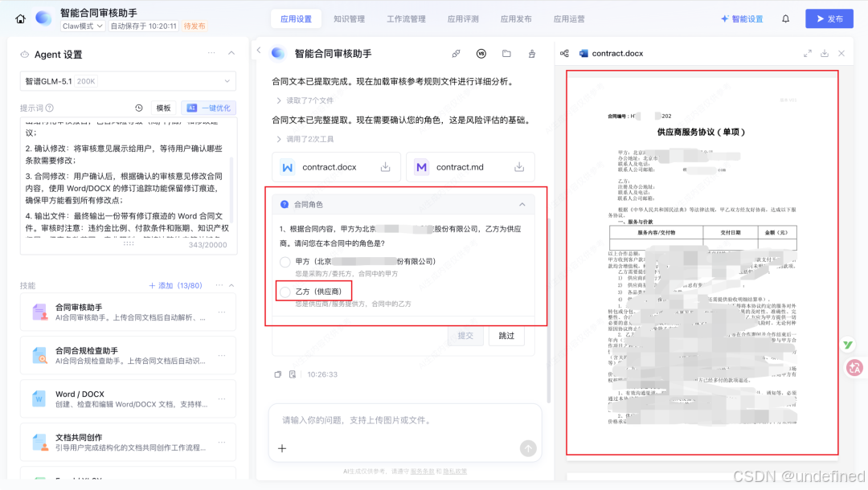
Task: Switch to 工作流管理 tab
Action: pyautogui.click(x=407, y=18)
